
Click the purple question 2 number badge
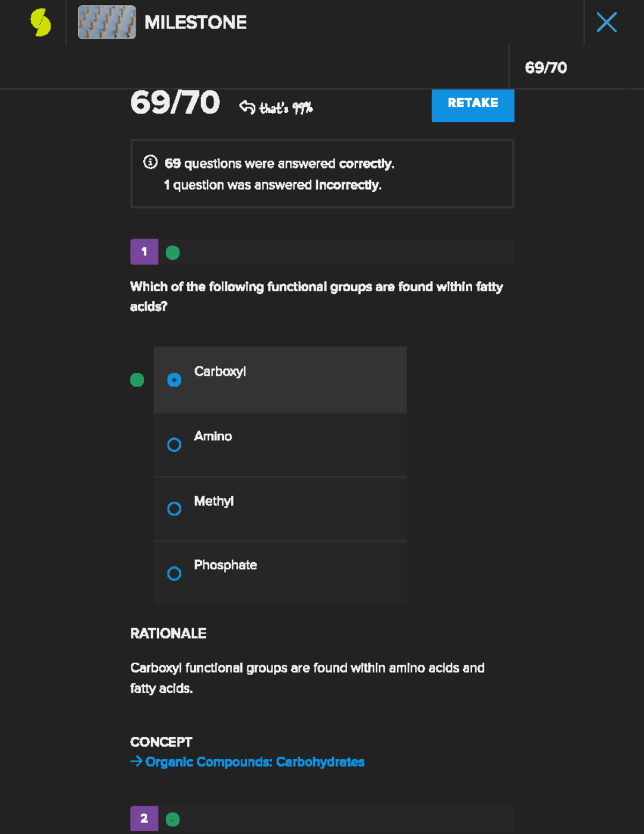click(144, 818)
